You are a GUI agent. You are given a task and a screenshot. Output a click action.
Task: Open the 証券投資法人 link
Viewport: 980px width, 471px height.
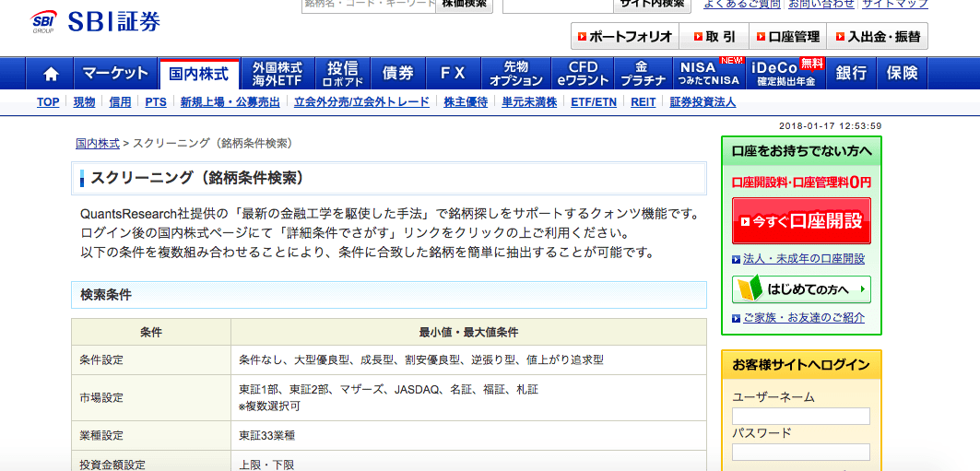(x=703, y=102)
